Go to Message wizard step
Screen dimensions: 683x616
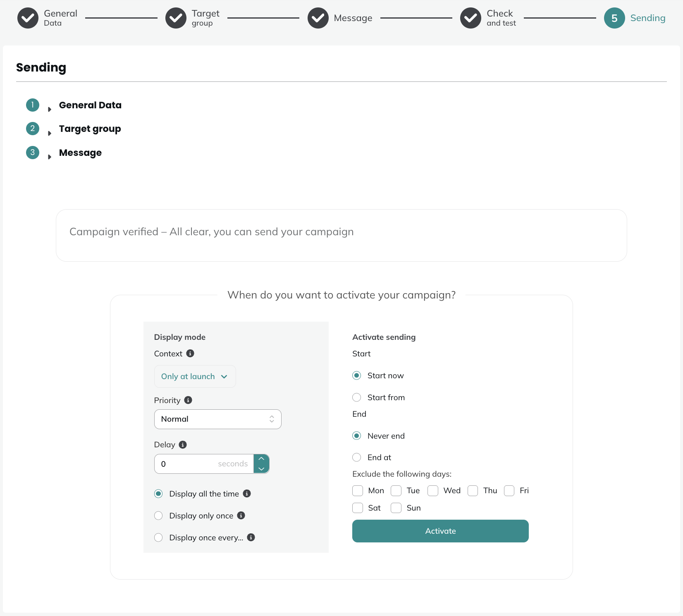353,18
